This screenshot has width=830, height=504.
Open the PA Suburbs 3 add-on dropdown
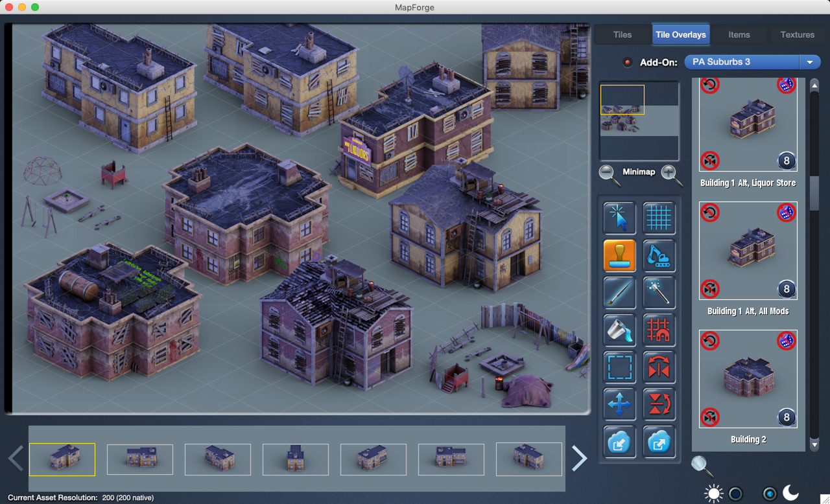(x=752, y=62)
